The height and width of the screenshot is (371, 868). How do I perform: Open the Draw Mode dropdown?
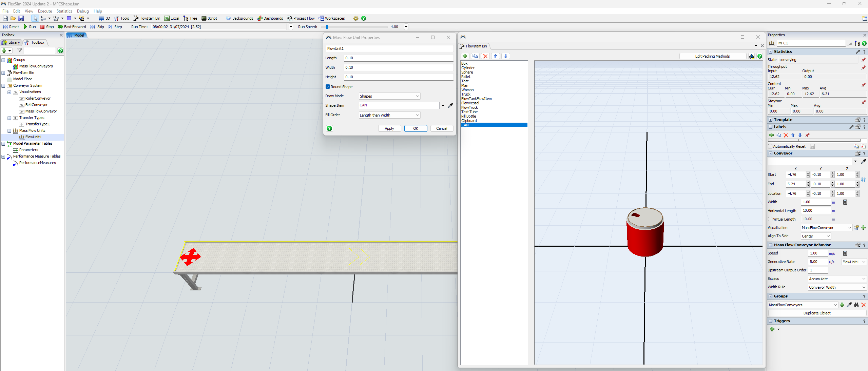(389, 96)
